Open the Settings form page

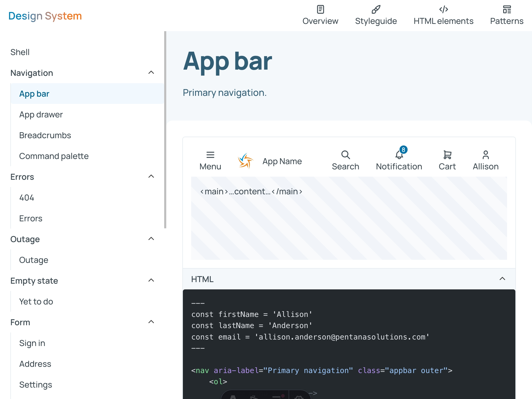point(36,385)
